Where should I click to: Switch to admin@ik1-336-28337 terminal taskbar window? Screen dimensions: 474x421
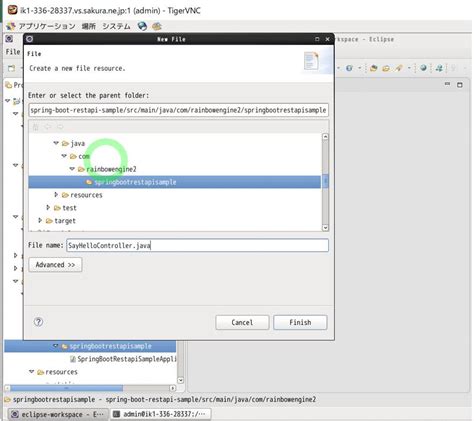tap(160, 414)
